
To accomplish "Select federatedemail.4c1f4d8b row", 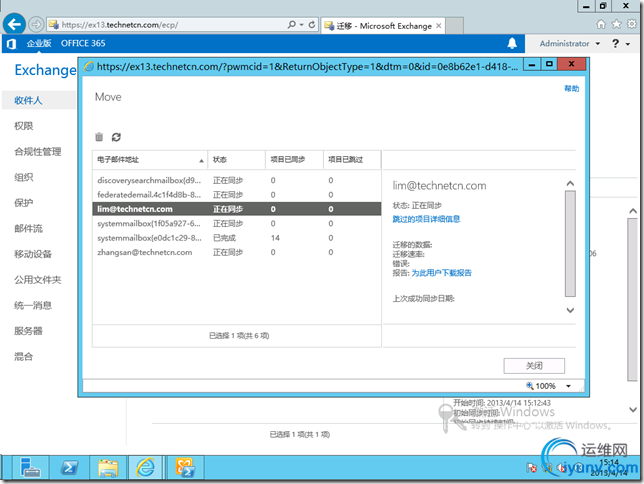I will click(237, 195).
